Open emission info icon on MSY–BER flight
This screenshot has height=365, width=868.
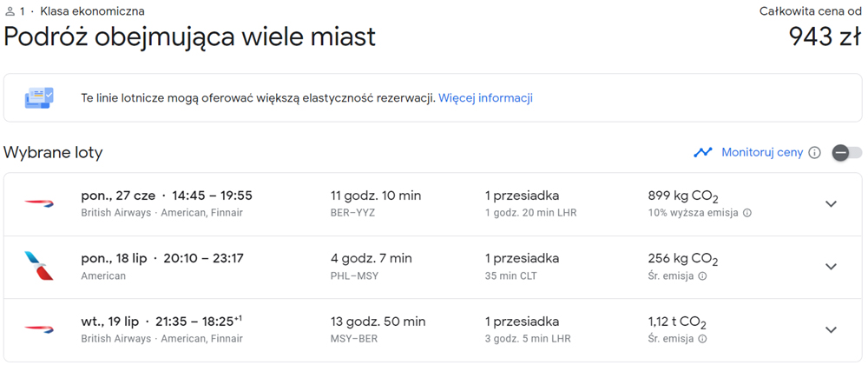coord(702,338)
